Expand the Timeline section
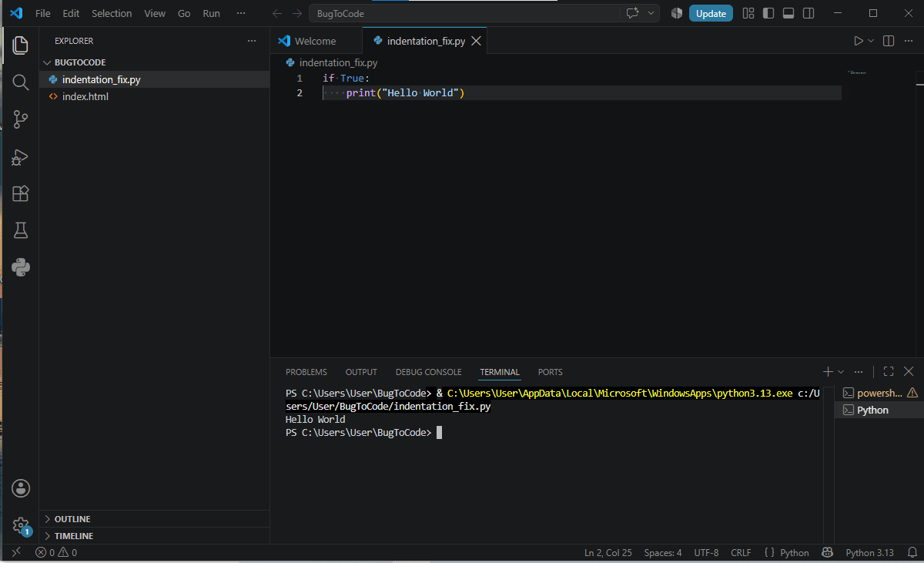The width and height of the screenshot is (924, 563). [155, 536]
